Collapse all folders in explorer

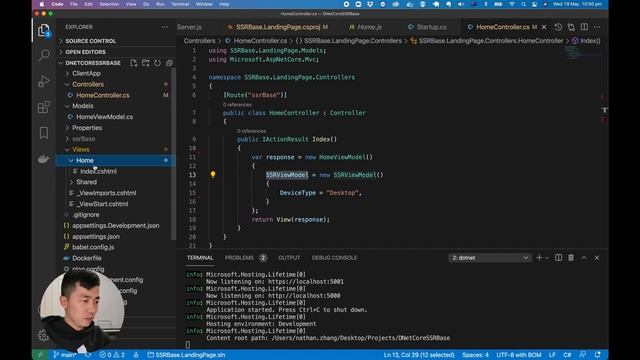tap(169, 63)
